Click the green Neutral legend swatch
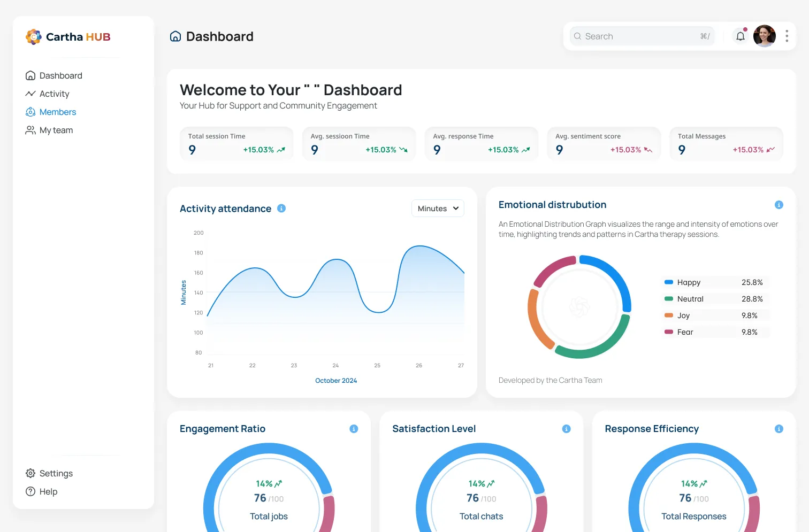This screenshot has width=809, height=532. [x=669, y=299]
